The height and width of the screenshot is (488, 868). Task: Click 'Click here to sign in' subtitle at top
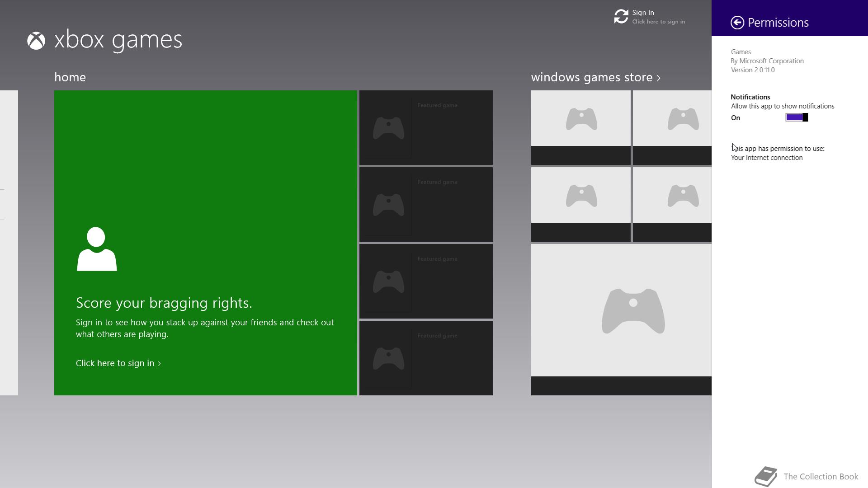[658, 22]
